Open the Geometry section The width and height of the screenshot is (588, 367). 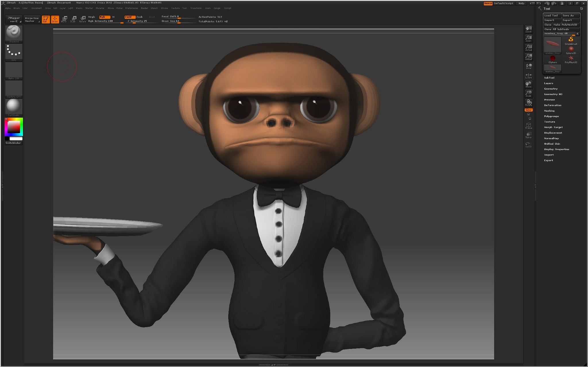pos(551,88)
